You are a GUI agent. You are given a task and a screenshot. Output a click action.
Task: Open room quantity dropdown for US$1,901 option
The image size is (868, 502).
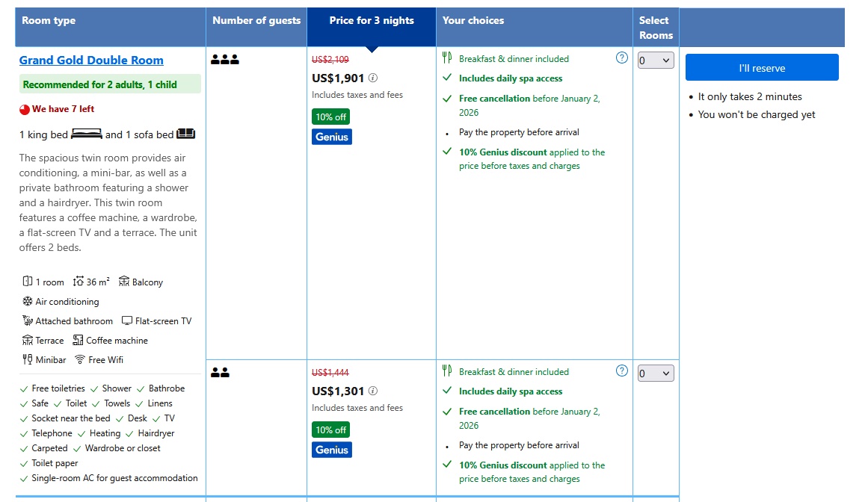coord(656,61)
